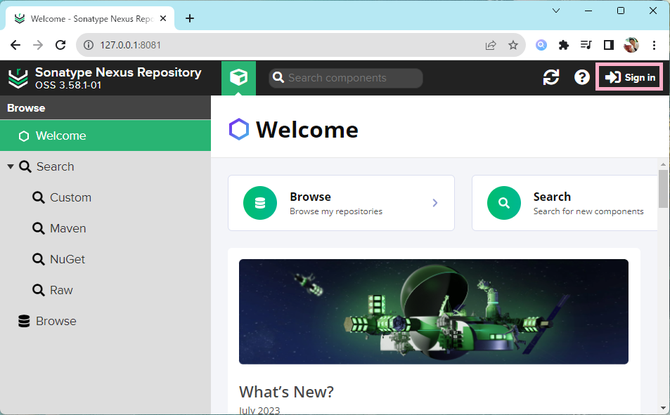
Task: Open a new browser tab
Action: (190, 18)
